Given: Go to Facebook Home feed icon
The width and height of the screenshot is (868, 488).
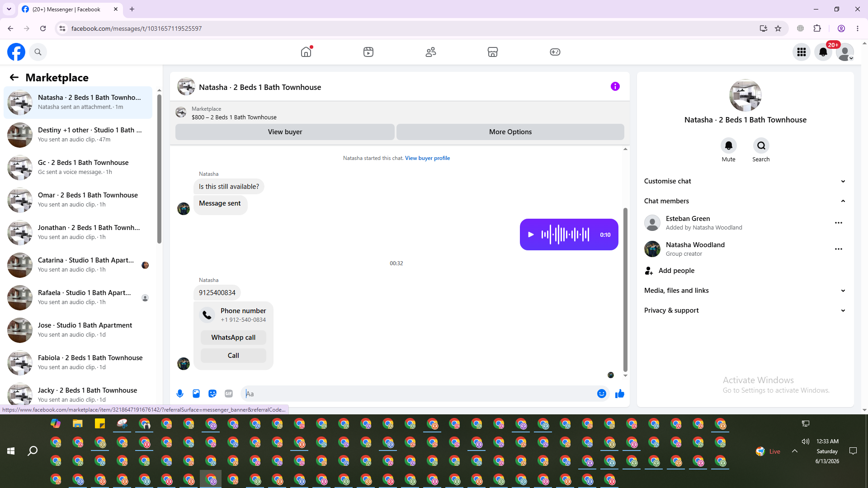Looking at the screenshot, I should tap(306, 52).
